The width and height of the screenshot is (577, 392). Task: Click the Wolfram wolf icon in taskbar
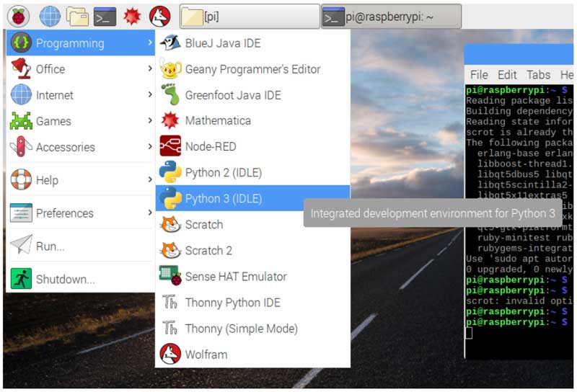(159, 16)
